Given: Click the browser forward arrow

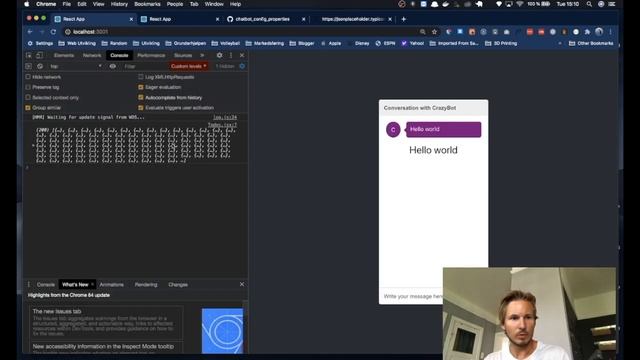Looking at the screenshot, I should tap(41, 31).
